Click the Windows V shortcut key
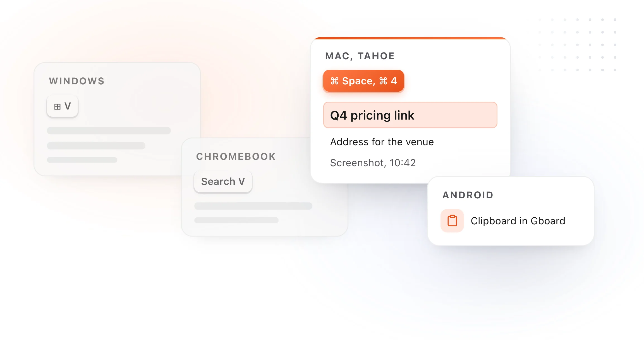 (x=62, y=106)
